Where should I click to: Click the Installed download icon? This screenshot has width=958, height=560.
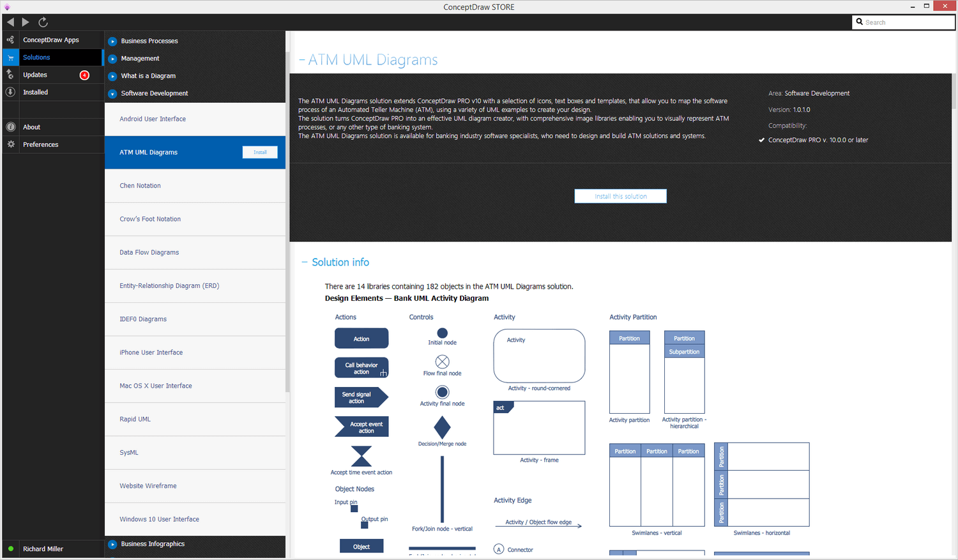pyautogui.click(x=10, y=92)
